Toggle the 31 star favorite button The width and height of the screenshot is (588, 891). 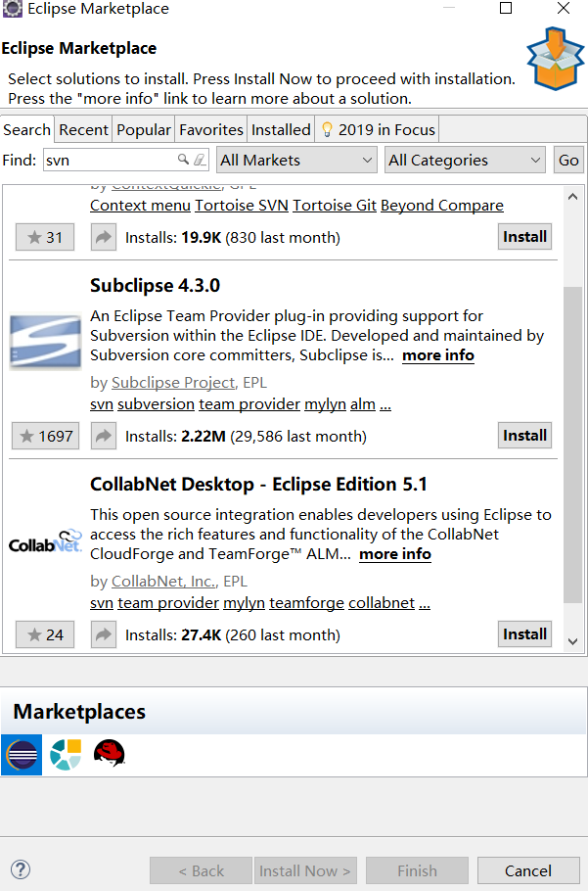45,237
